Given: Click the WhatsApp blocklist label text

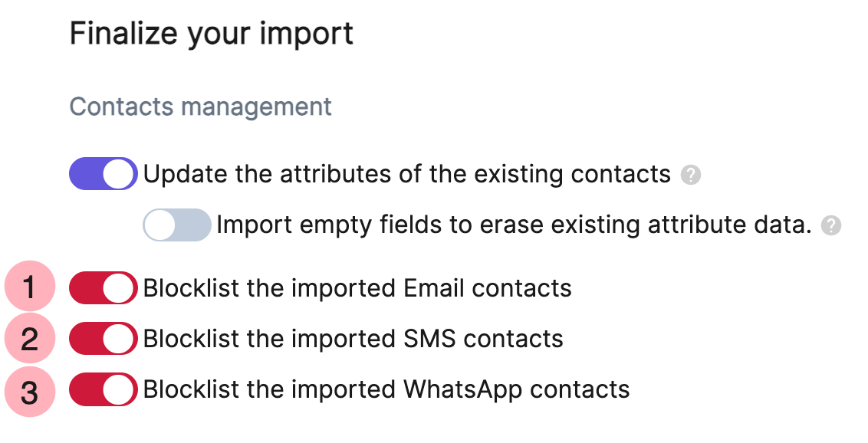Looking at the screenshot, I should [383, 389].
